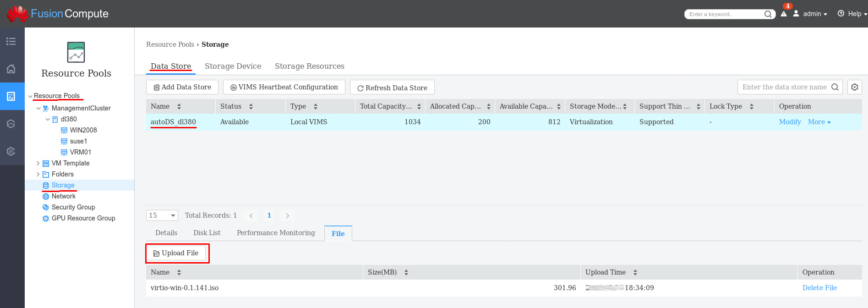This screenshot has height=308, width=868.
Task: Open the alarm warning bell icon
Action: point(784,14)
